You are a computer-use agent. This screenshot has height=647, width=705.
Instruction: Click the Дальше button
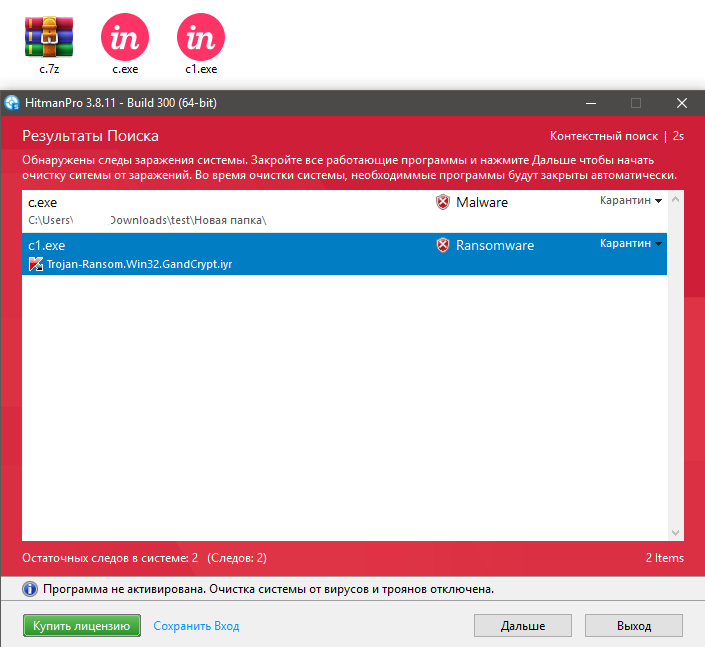(523, 625)
